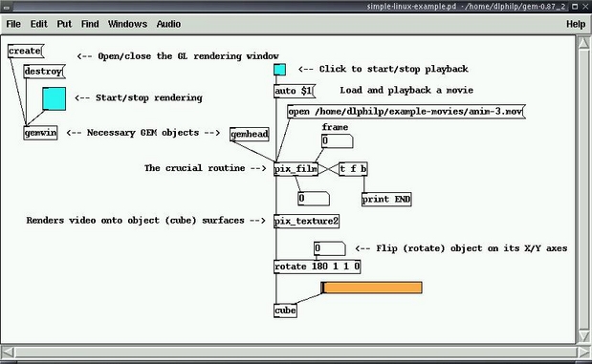Screen dimensions: 592x364
Task: Click the frame number box
Action: [338, 141]
